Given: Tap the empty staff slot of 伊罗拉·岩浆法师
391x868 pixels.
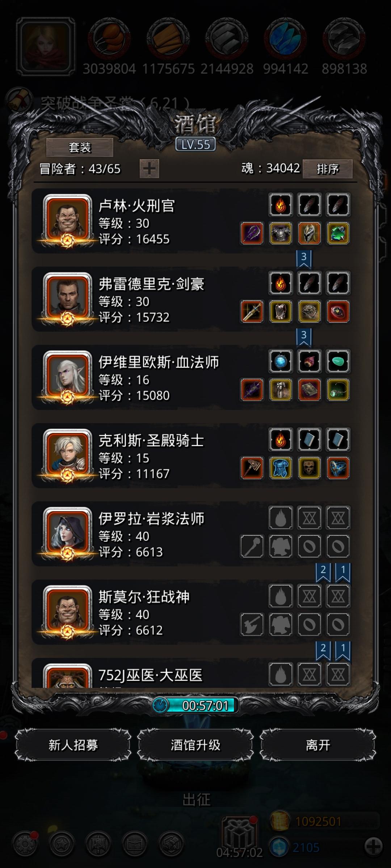Looking at the screenshot, I should pos(252,546).
